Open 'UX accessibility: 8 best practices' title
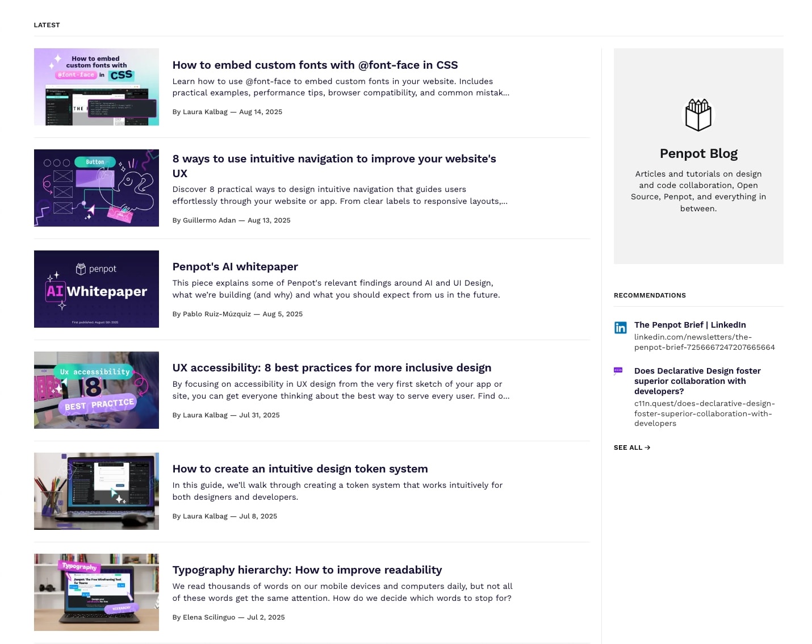This screenshot has width=812, height=644. pyautogui.click(x=332, y=367)
